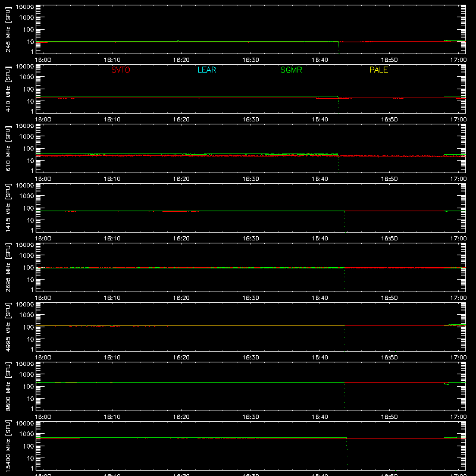Image resolution: width=476 pixels, height=476 pixels.
Task: Select the 4995 MHz [SFU] axis title
Action: pos(8,327)
